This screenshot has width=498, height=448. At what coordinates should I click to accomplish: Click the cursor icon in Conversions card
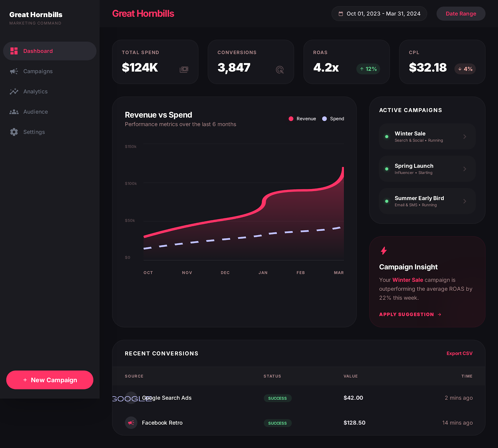coord(280,70)
